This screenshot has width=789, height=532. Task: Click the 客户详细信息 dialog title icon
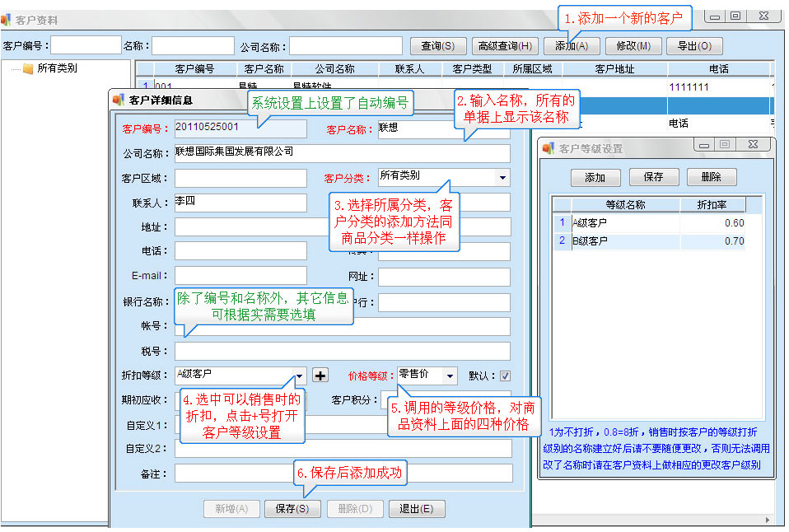118,100
